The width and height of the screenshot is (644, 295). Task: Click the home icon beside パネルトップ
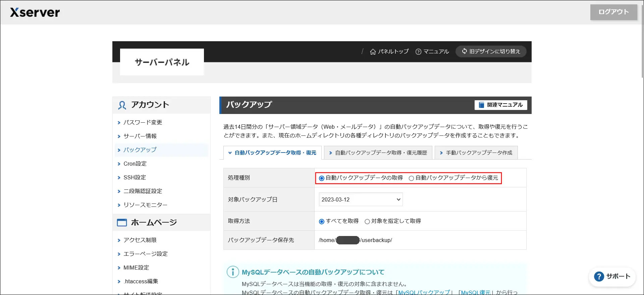(x=373, y=52)
